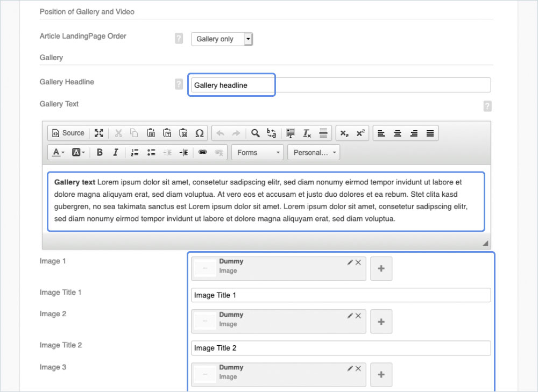The width and height of the screenshot is (538, 392).
Task: Justify the text
Action: tap(430, 133)
